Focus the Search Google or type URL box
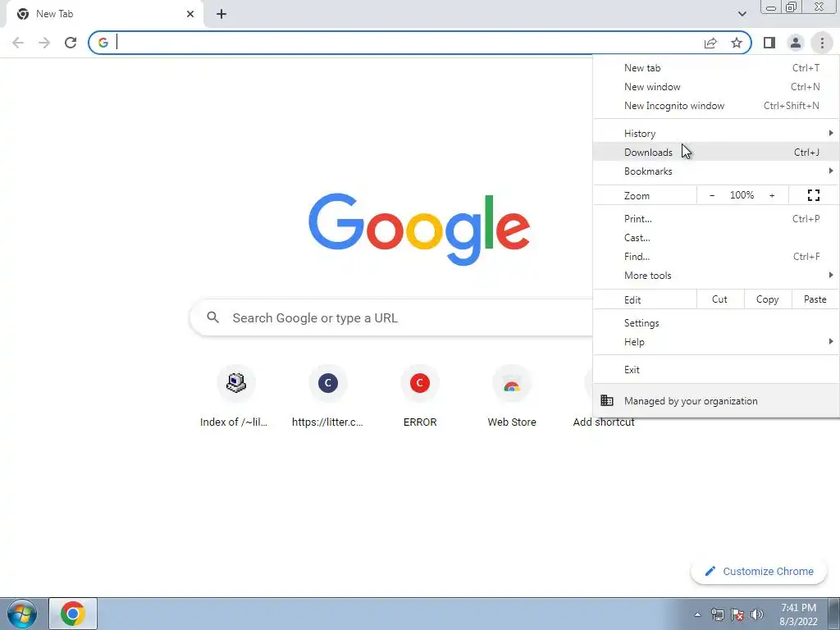The width and height of the screenshot is (840, 630). [x=391, y=317]
